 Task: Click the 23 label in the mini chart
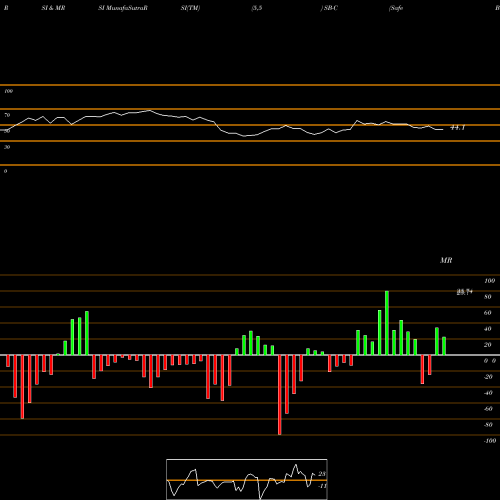[x=322, y=474]
